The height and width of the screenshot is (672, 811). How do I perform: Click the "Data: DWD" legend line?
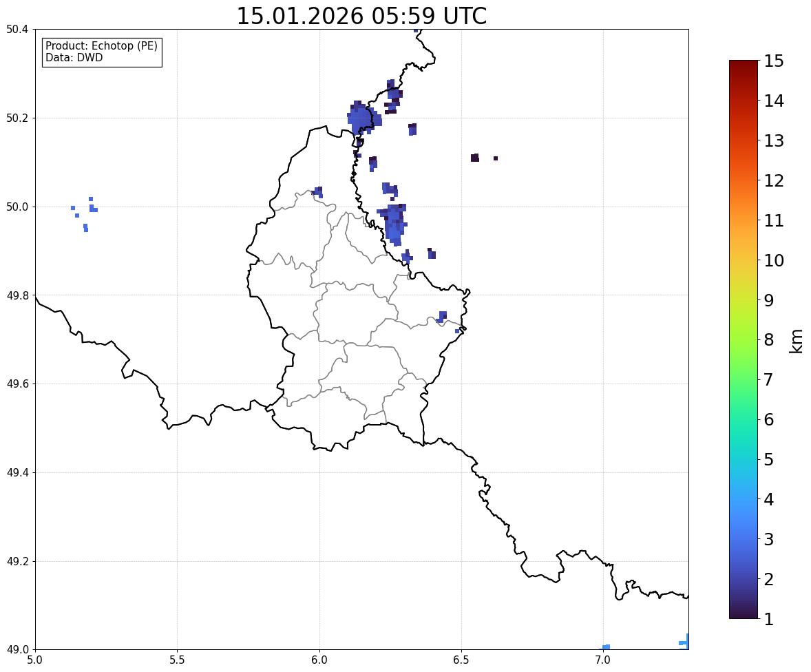pyautogui.click(x=74, y=57)
